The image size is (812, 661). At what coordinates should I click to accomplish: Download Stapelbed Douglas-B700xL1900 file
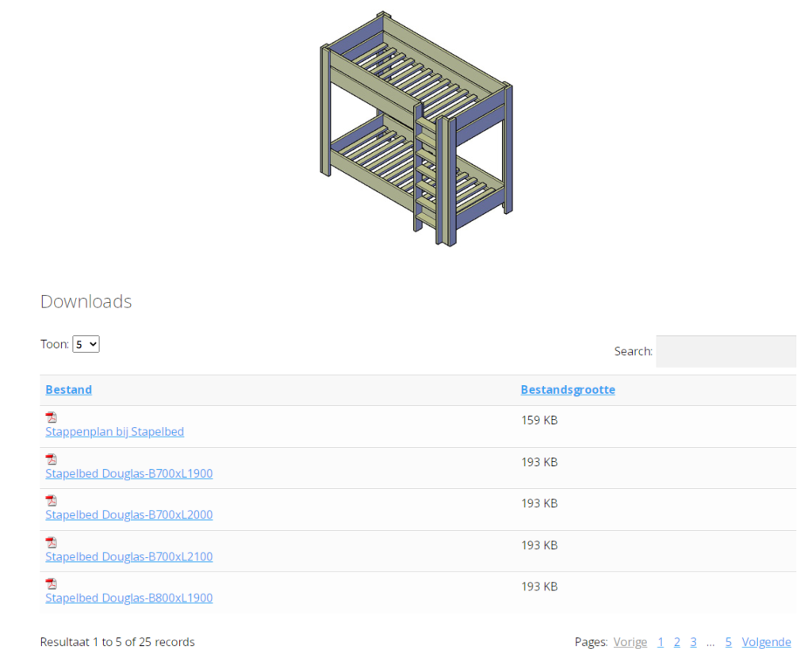pyautogui.click(x=129, y=474)
